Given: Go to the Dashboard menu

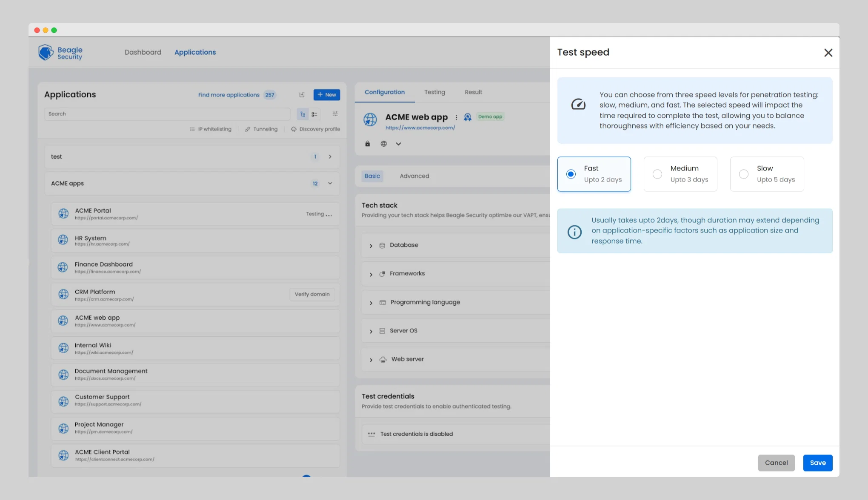Looking at the screenshot, I should coord(143,52).
